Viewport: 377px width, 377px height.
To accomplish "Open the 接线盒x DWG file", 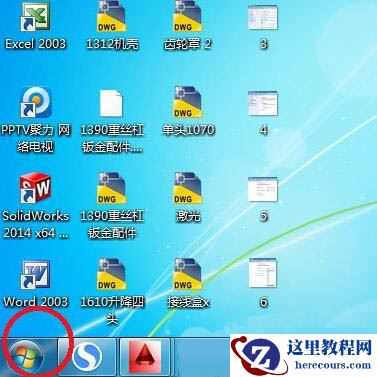I will point(187,274).
